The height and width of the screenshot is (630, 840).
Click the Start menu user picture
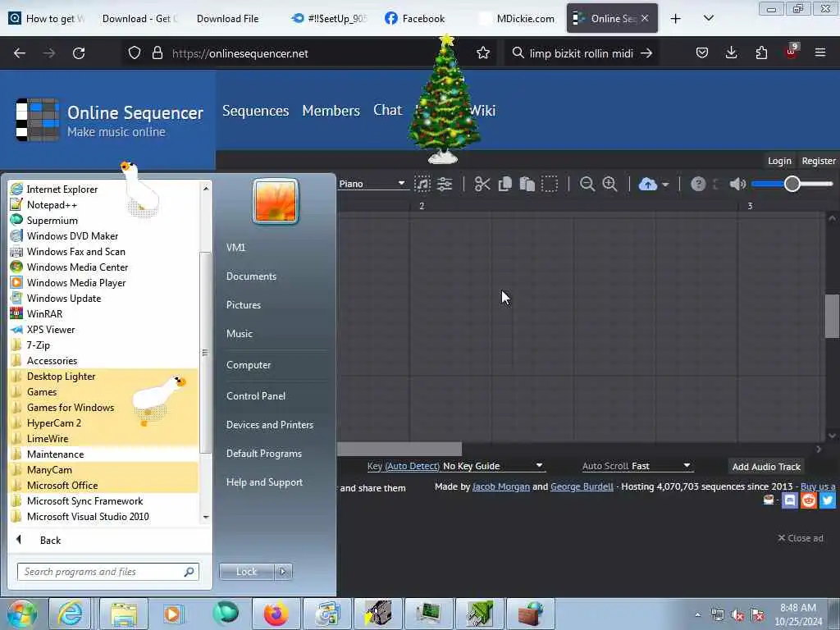point(276,201)
